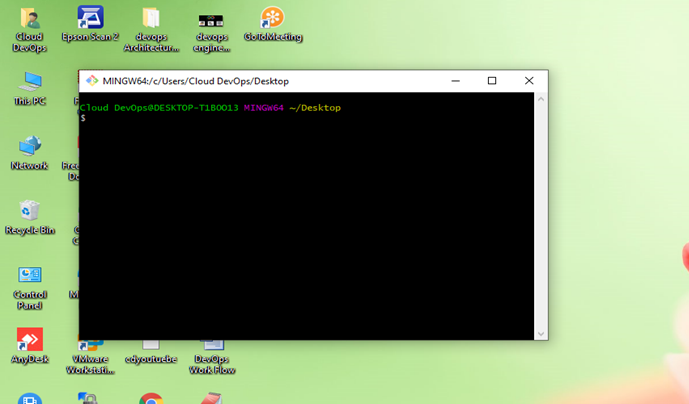This screenshot has height=404, width=689.
Task: Select the devops Architecture folder
Action: coord(151,20)
